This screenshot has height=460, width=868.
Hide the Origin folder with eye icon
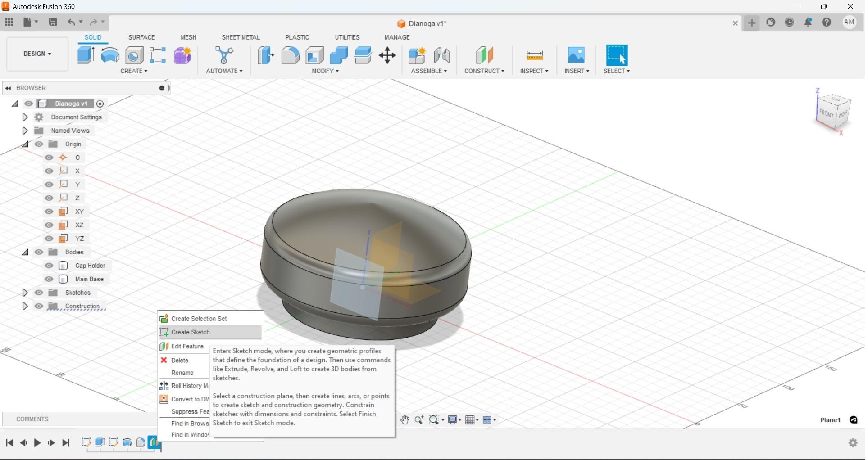[x=39, y=144]
